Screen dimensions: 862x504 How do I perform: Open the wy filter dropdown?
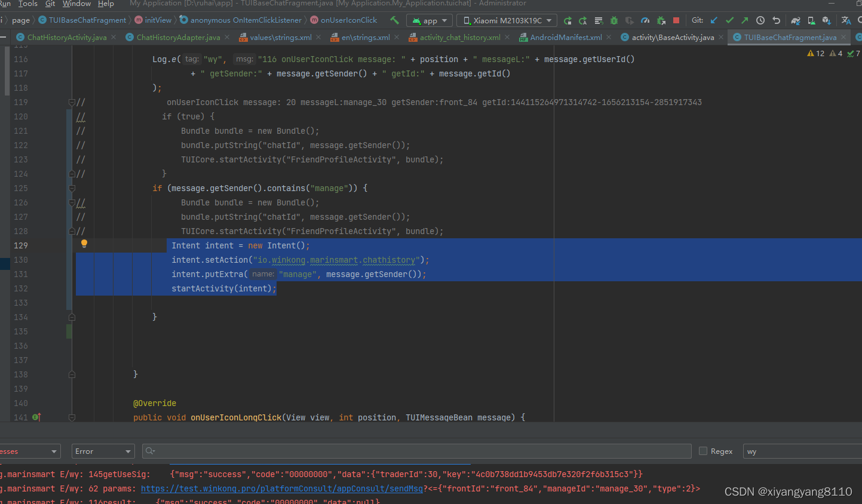click(802, 451)
